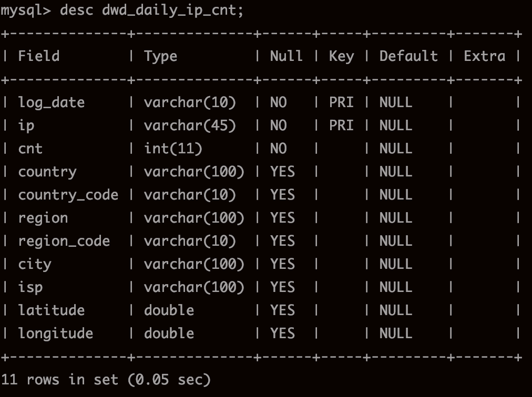Image resolution: width=532 pixels, height=397 pixels.
Task: Click PRI key in the log_date row
Action: [341, 102]
